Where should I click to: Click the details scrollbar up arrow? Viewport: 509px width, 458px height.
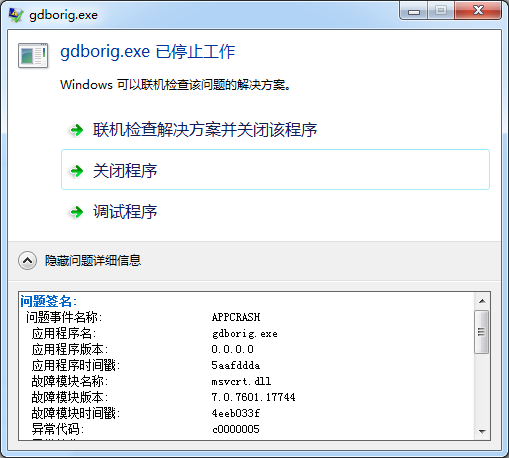tap(482, 301)
